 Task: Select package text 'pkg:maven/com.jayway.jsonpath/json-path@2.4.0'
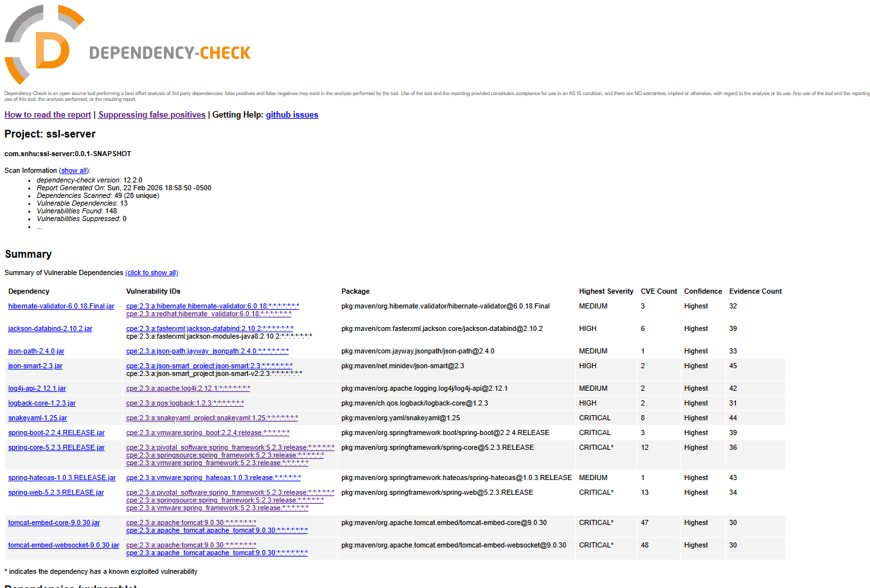418,352
